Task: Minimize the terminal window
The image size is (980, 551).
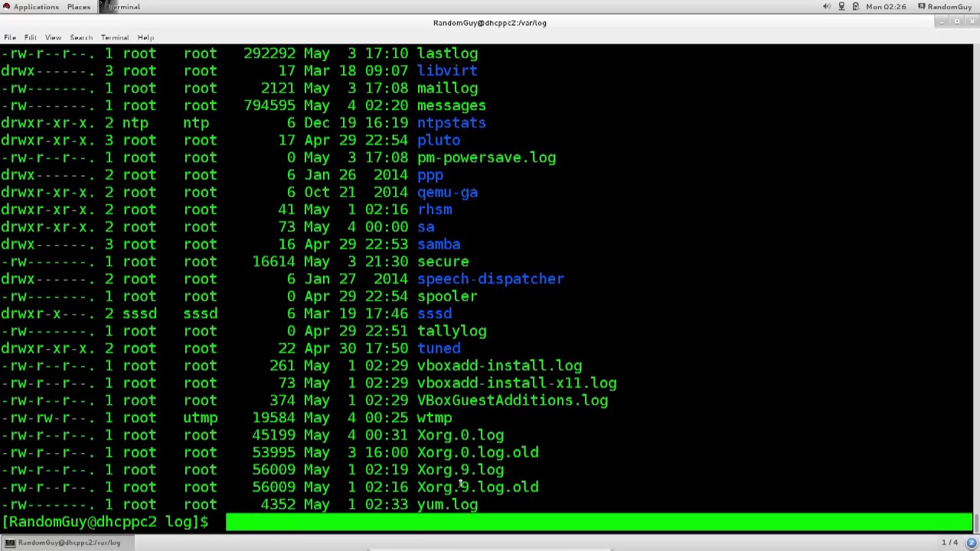Action: coord(941,22)
